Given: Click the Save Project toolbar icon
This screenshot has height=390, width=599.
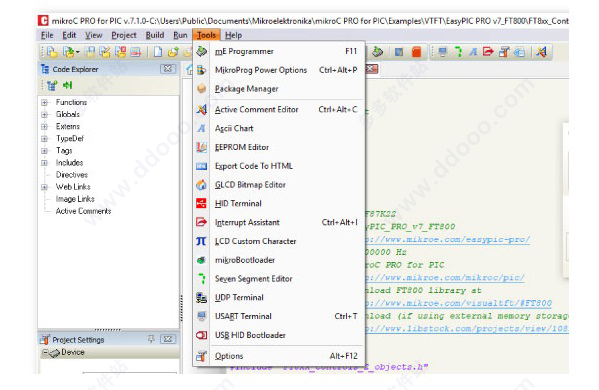Looking at the screenshot, I should 90,52.
